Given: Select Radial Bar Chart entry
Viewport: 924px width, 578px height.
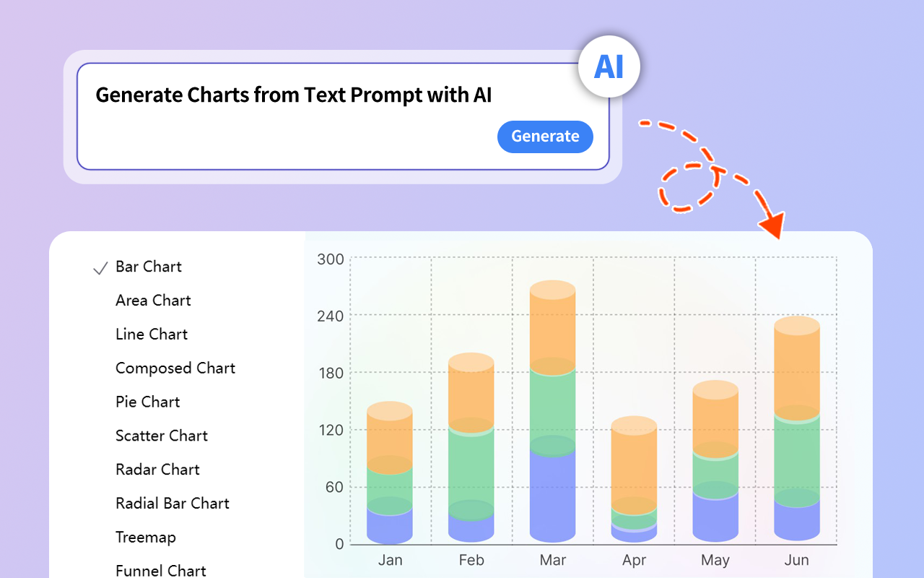Looking at the screenshot, I should click(x=173, y=504).
